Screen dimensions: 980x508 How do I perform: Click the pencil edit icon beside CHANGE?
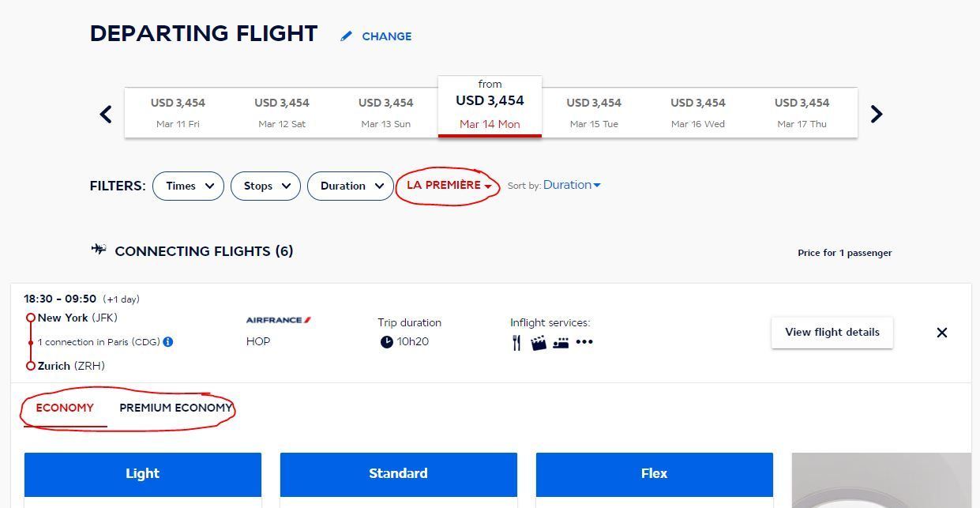(x=346, y=36)
